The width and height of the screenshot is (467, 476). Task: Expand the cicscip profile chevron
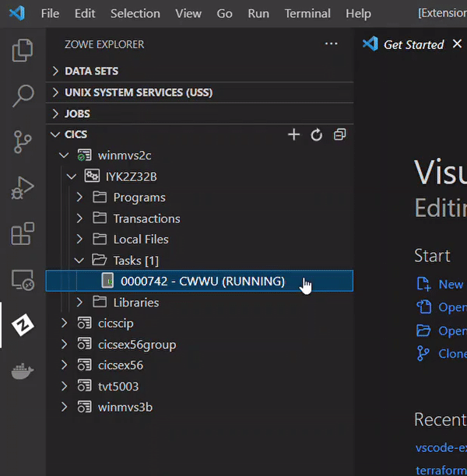point(64,323)
